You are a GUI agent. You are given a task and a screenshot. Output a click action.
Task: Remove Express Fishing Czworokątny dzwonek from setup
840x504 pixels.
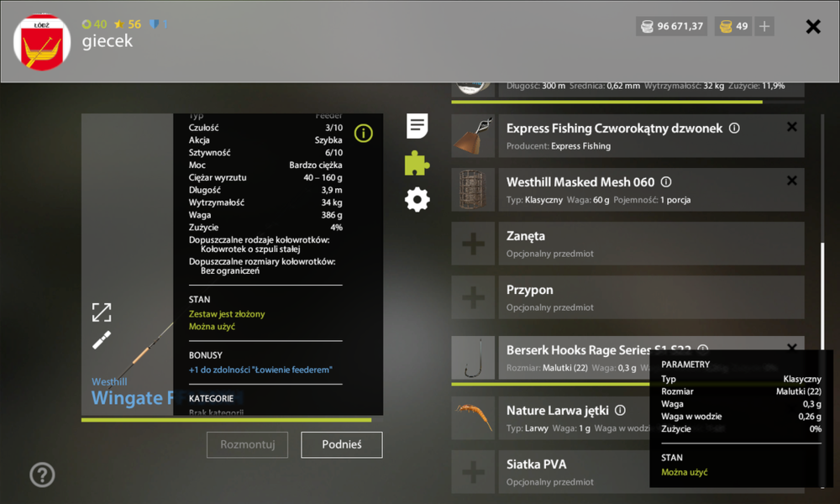[792, 127]
